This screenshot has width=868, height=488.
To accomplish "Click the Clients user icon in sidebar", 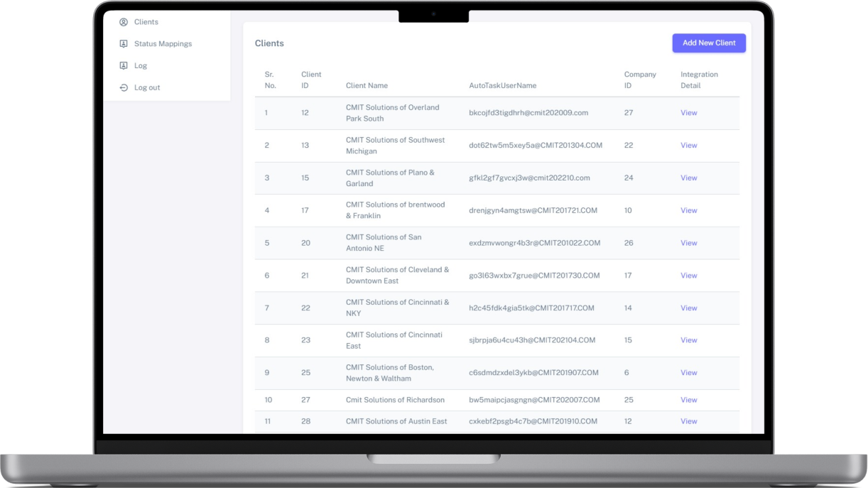I will pos(124,22).
